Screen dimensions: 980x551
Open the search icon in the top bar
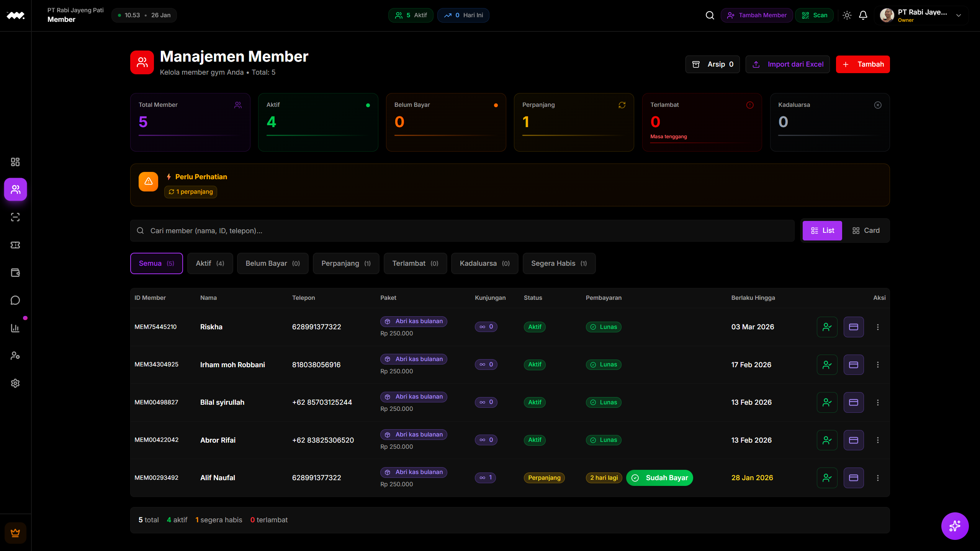point(710,15)
